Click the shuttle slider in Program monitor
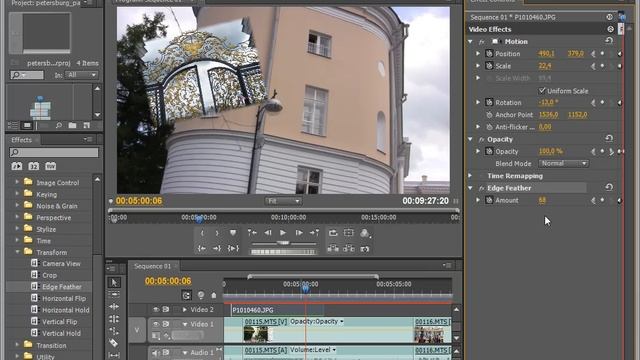Image resolution: width=640 pixels, height=360 pixels. pyautogui.click(x=283, y=243)
